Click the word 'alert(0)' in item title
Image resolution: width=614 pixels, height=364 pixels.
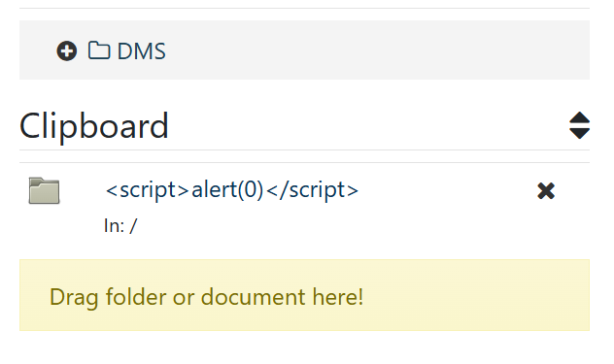click(227, 190)
